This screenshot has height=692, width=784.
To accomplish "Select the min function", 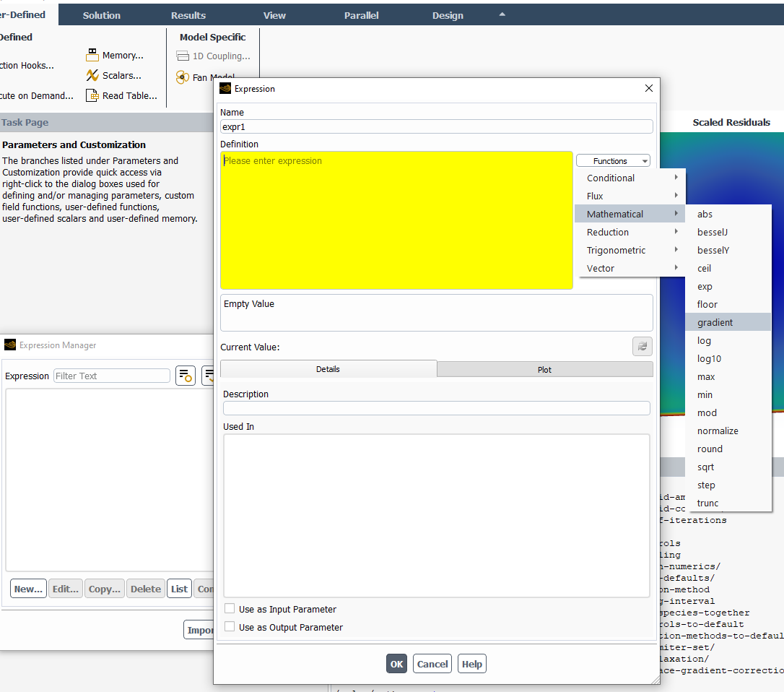I will pos(728,394).
